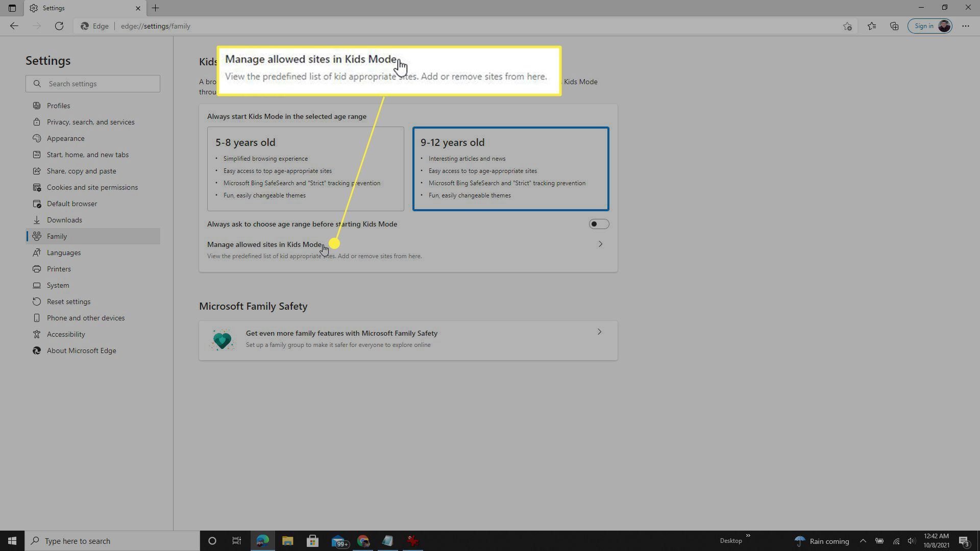
Task: Open Settings and more ellipsis menu
Action: (965, 26)
